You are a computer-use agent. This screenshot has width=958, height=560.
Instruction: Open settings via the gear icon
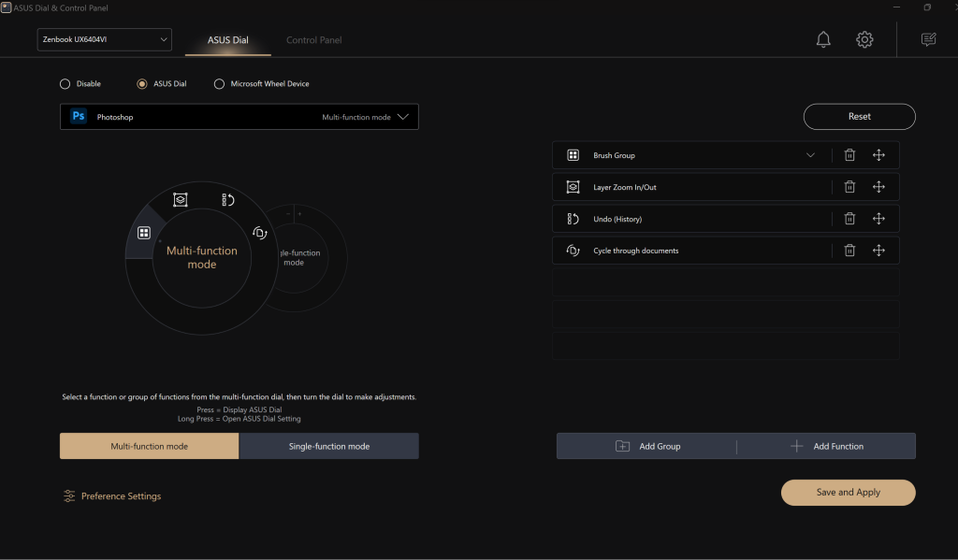tap(864, 39)
